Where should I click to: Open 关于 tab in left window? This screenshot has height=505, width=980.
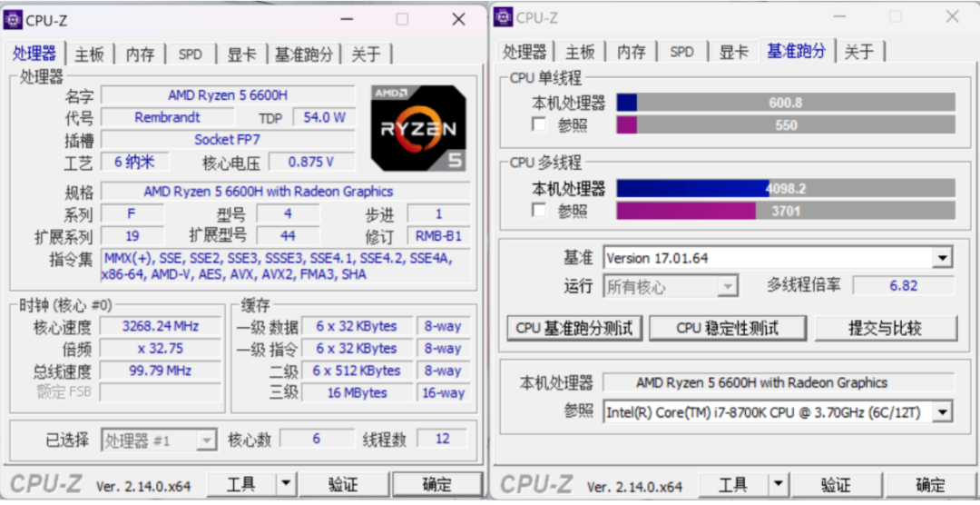point(366,54)
